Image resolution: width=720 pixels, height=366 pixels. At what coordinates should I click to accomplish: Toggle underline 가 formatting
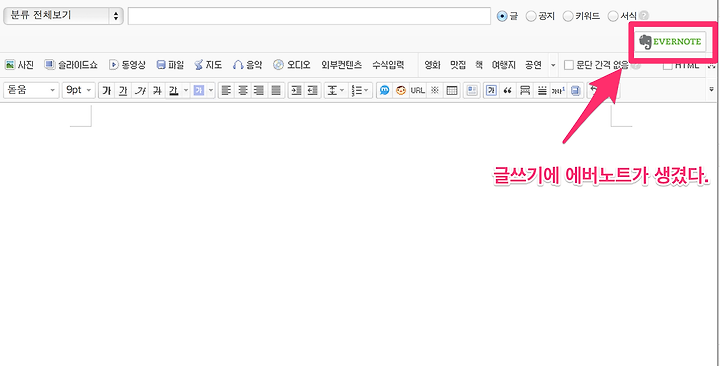[x=123, y=90]
